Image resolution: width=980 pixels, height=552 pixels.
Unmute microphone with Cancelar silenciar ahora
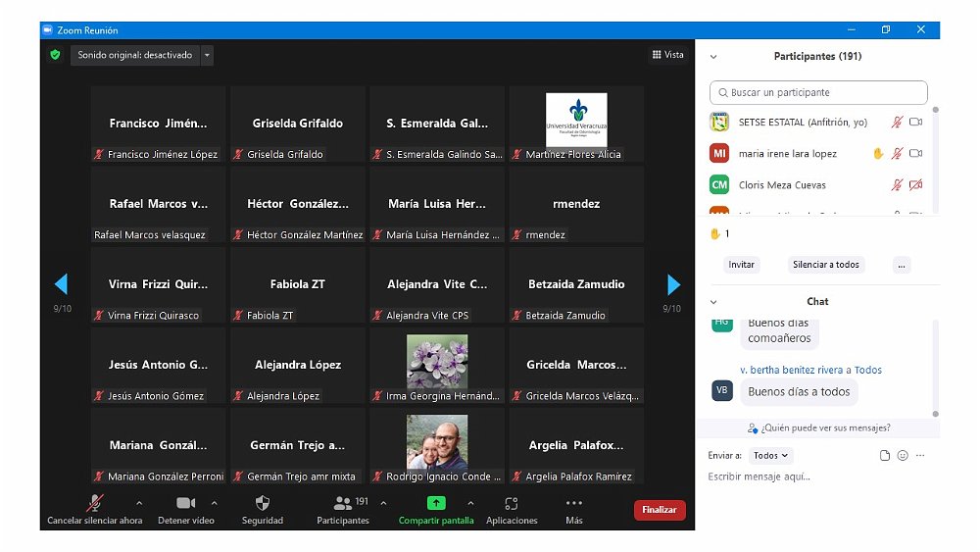point(95,503)
